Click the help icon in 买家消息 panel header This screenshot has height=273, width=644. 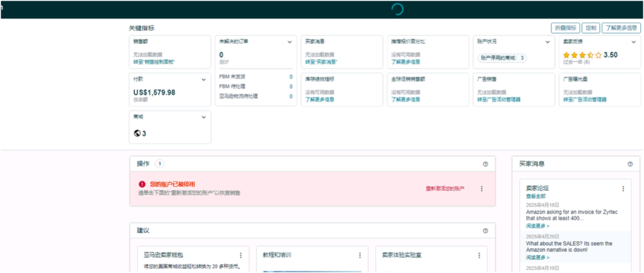point(630,164)
